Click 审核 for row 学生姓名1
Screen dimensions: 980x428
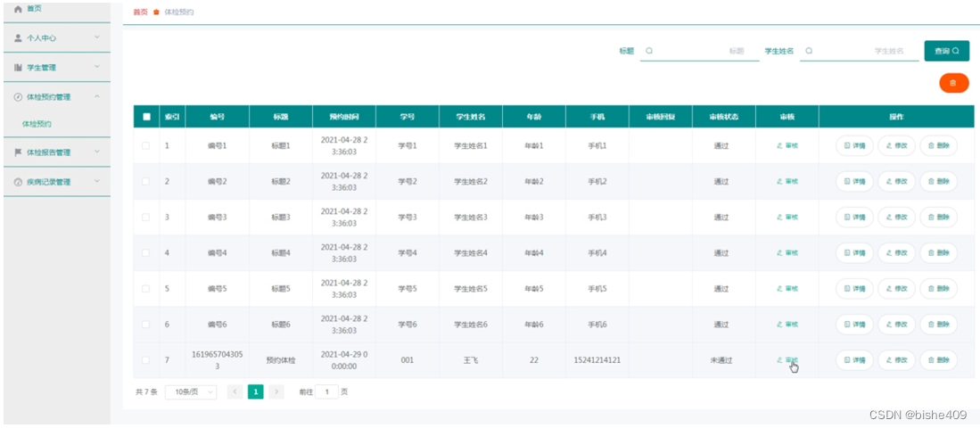[786, 145]
